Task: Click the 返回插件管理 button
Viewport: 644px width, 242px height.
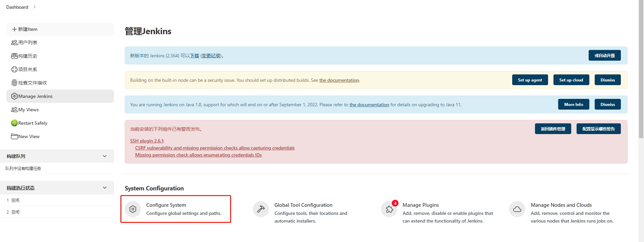Action: point(553,129)
